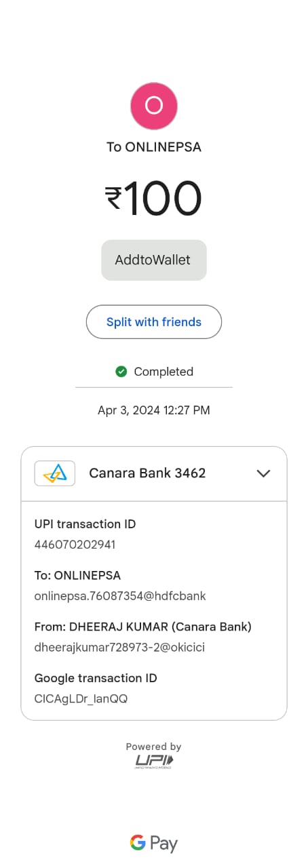Tap the pink ONLINEPSA avatar icon
Viewport: 308px width, 868px height.
[154, 106]
